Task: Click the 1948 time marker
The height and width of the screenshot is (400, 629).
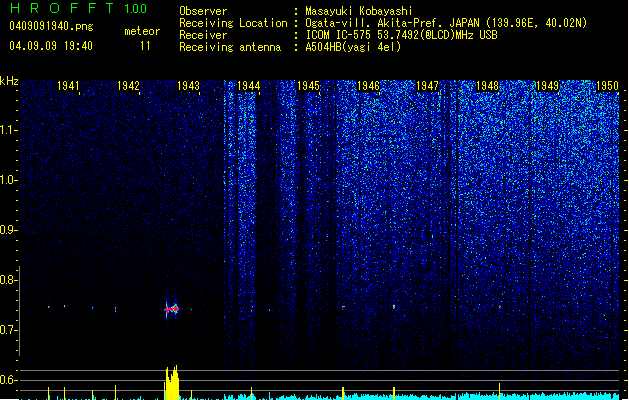Action: 487,86
